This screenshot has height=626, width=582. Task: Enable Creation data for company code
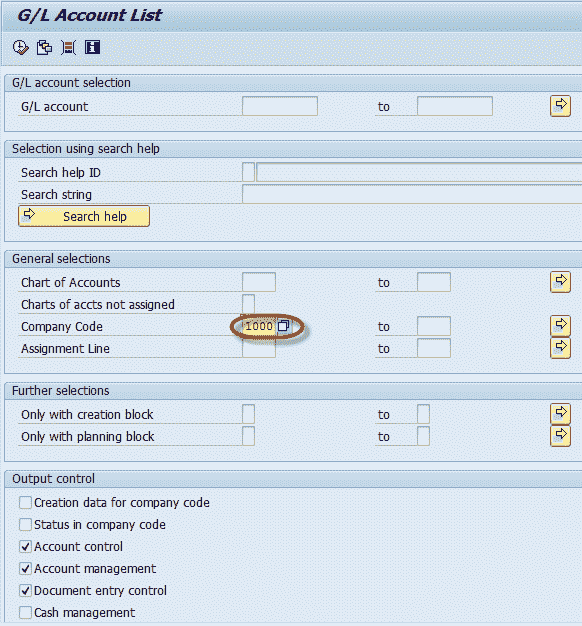pyautogui.click(x=26, y=503)
